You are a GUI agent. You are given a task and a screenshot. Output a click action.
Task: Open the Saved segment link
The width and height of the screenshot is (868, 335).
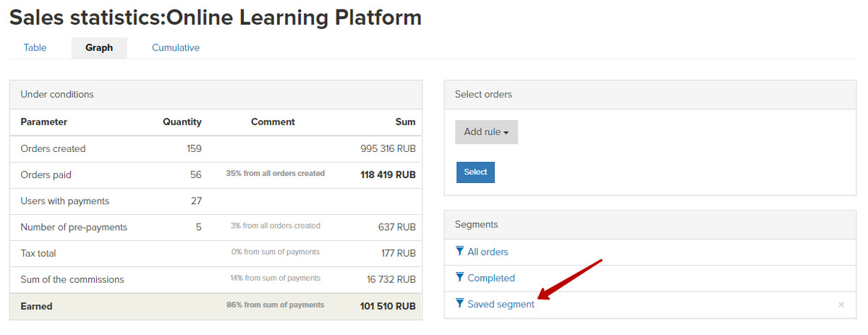[501, 304]
